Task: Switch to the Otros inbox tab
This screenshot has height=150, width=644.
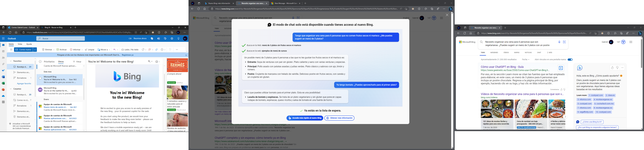Action: pyautogui.click(x=61, y=62)
